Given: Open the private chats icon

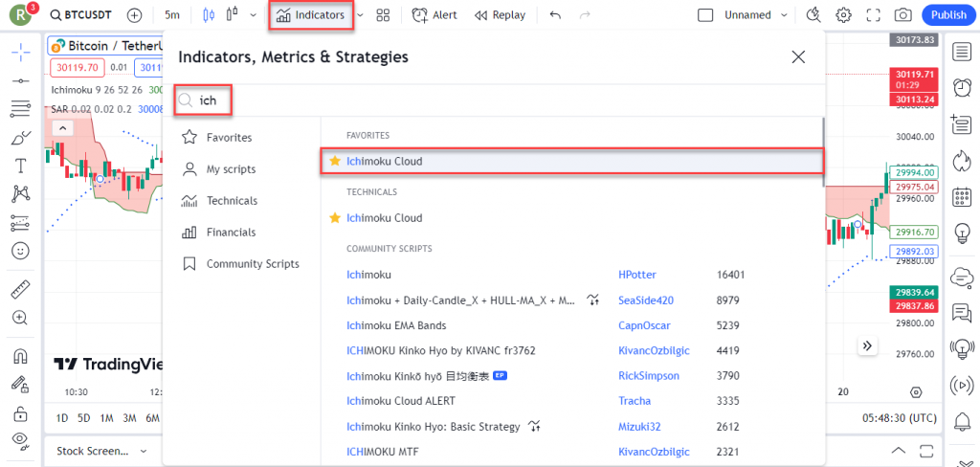Looking at the screenshot, I should click(x=960, y=312).
